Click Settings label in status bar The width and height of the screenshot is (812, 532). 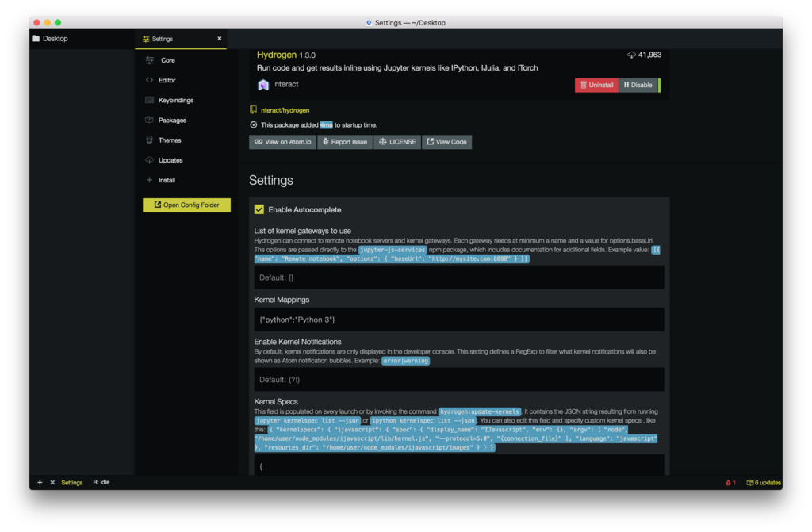point(72,482)
